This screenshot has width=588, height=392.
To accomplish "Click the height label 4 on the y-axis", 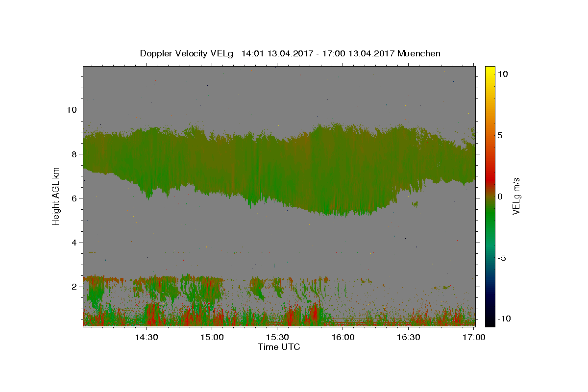I will [74, 243].
